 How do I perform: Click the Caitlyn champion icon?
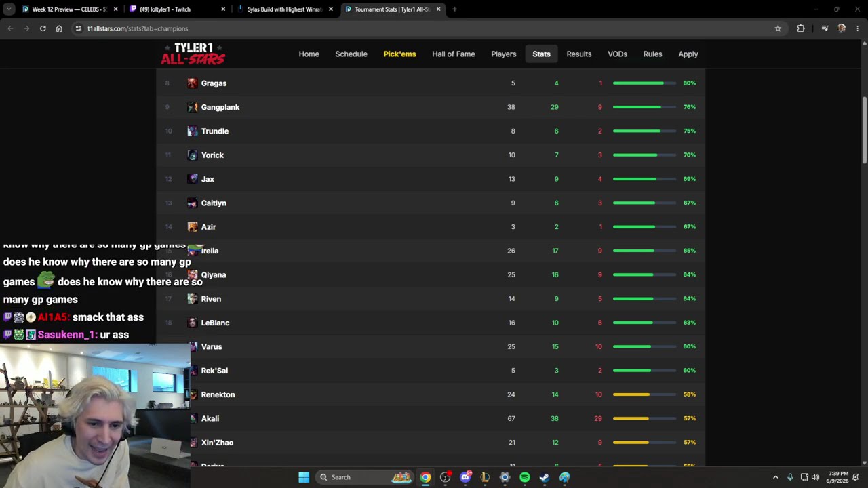[193, 203]
